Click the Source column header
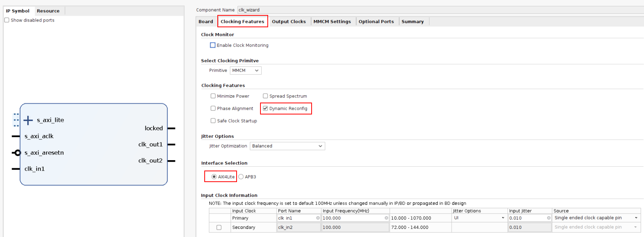The width and height of the screenshot is (644, 237). coord(596,211)
